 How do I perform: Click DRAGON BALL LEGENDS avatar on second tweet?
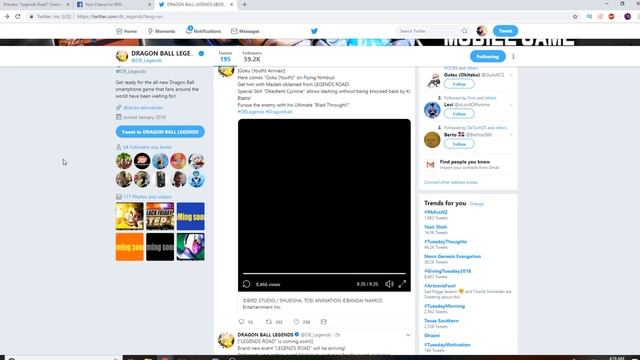click(226, 340)
